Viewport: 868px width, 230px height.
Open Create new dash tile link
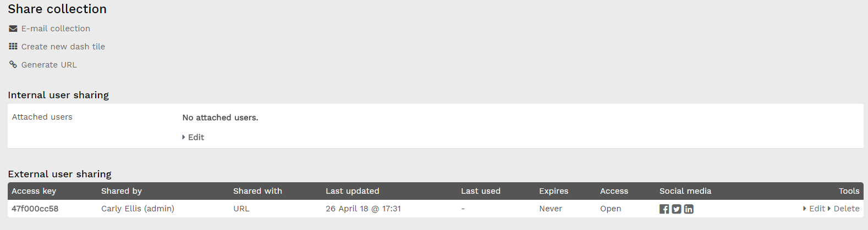coord(63,47)
